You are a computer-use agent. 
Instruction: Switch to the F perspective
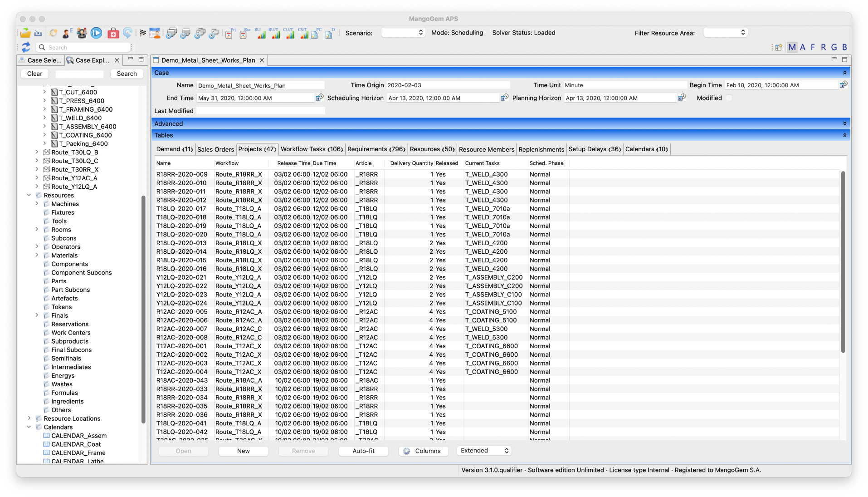(813, 47)
